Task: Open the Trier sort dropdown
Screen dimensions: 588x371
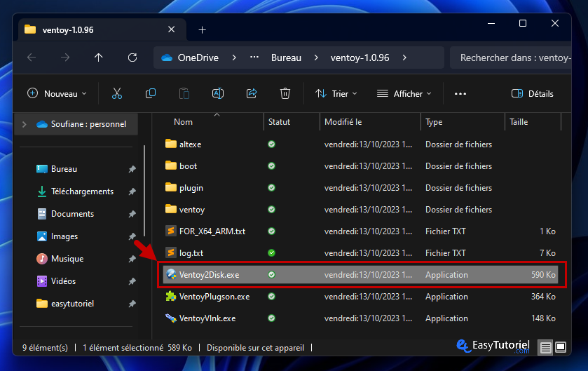Action: point(336,93)
